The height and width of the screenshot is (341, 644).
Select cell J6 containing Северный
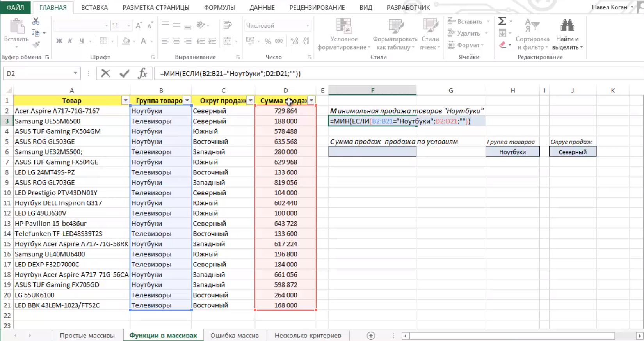(572, 152)
